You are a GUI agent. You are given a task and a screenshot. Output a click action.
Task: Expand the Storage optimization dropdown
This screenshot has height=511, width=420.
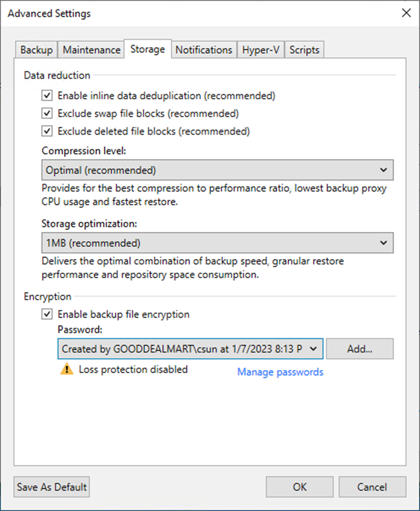[217, 243]
